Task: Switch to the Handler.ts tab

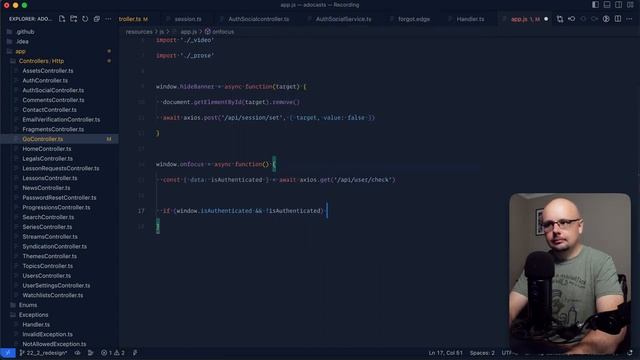Action: (470, 19)
